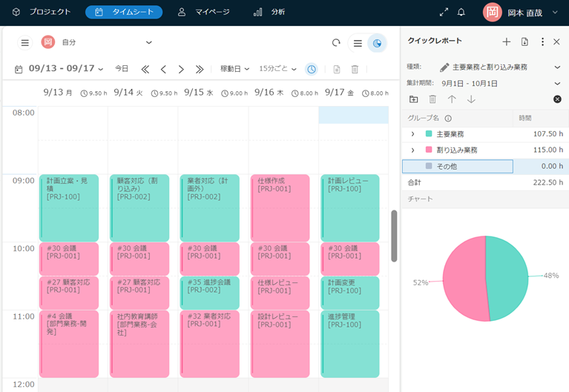Go to previous week

click(163, 69)
